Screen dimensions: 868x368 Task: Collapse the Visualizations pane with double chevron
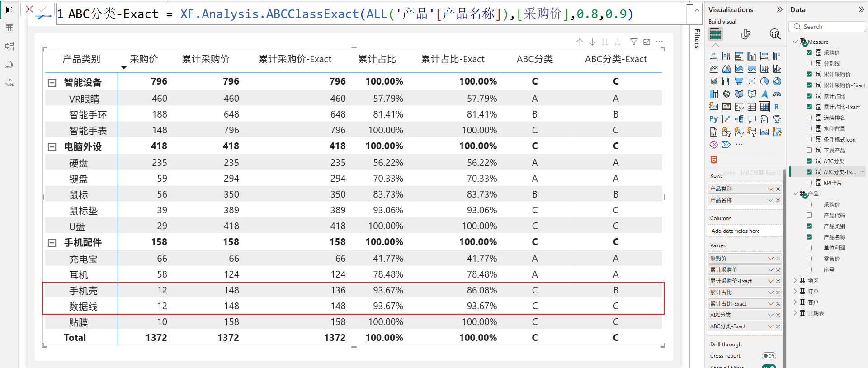point(779,9)
